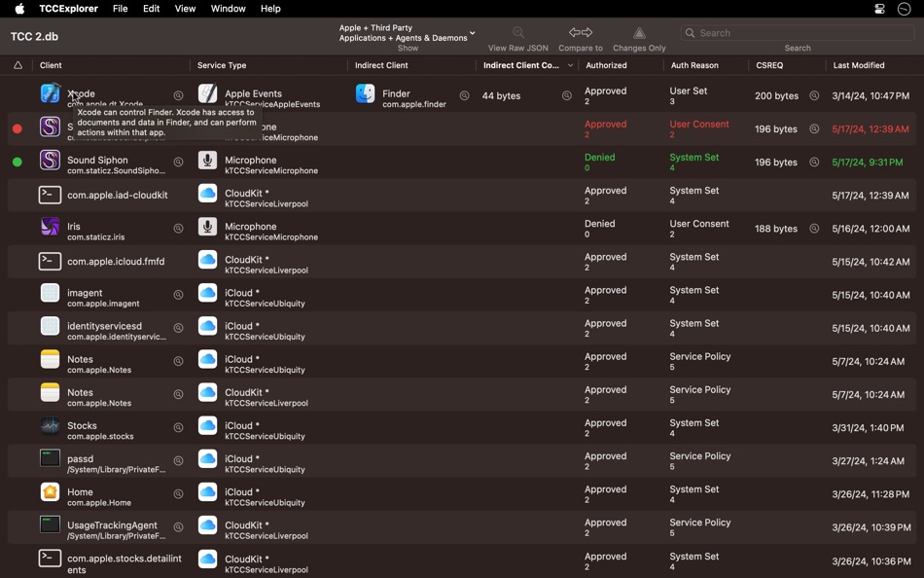Image resolution: width=924 pixels, height=578 pixels.
Task: Click the identityservicesd app icon
Action: tap(50, 326)
